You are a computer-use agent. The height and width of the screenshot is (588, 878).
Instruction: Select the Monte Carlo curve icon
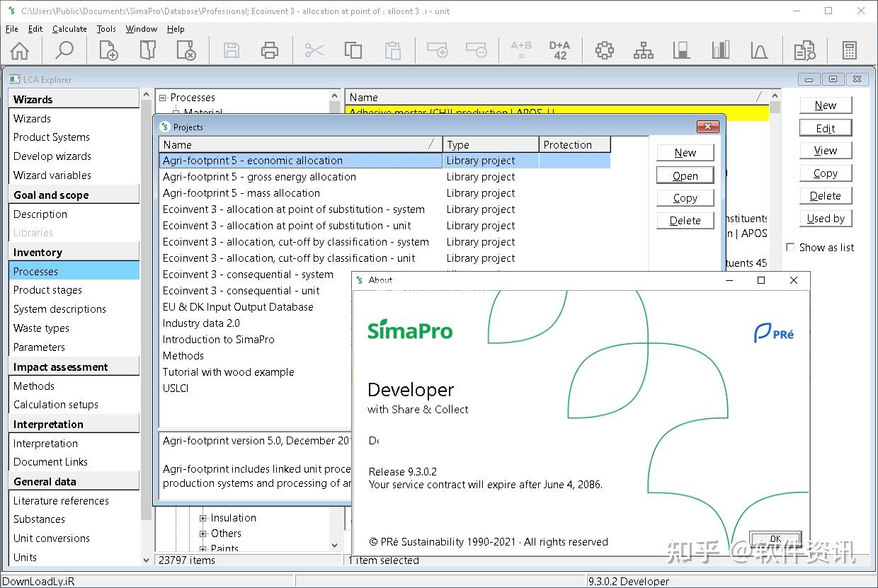click(758, 50)
